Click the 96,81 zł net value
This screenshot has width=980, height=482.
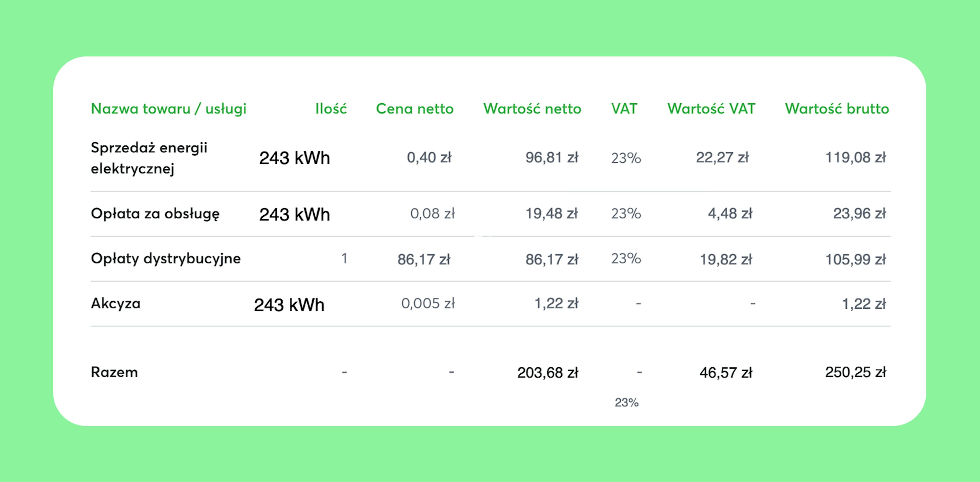coord(552,158)
